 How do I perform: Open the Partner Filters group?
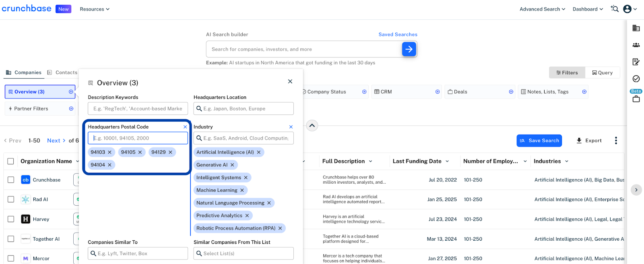[40, 108]
